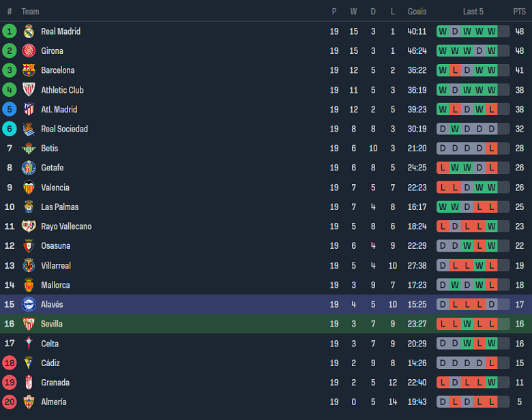
Task: Select the Athletic Club crest
Action: pos(29,89)
